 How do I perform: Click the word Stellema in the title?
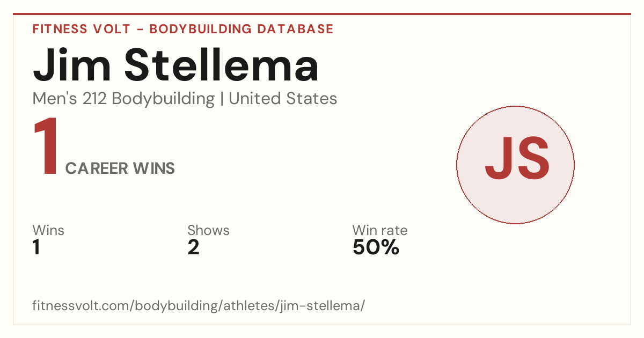(x=222, y=65)
